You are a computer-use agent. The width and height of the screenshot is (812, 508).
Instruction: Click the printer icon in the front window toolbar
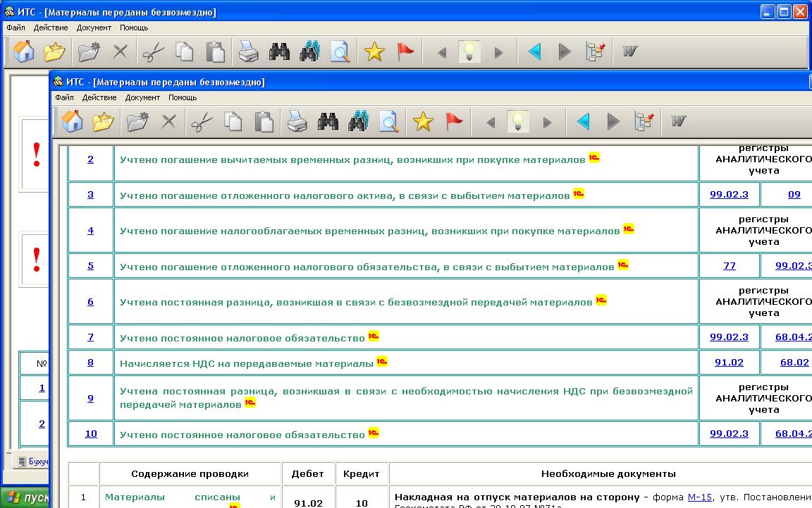297,121
